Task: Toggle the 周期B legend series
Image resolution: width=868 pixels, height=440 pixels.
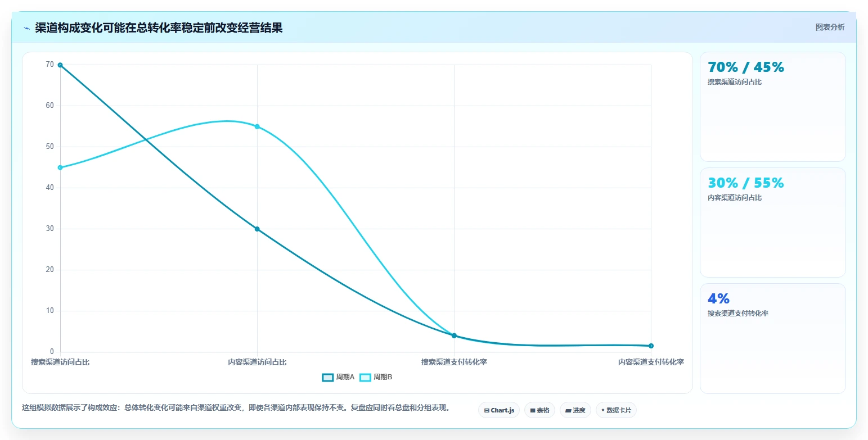Action: (x=376, y=377)
